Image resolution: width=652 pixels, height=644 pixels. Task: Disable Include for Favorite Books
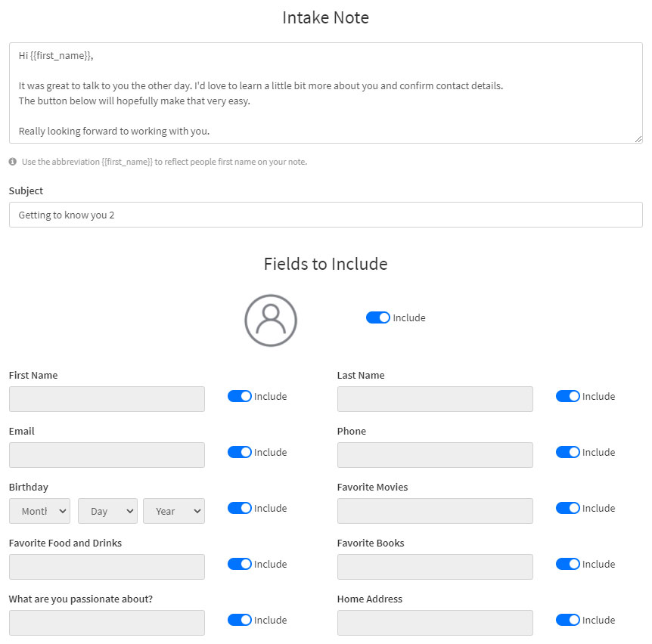click(567, 564)
